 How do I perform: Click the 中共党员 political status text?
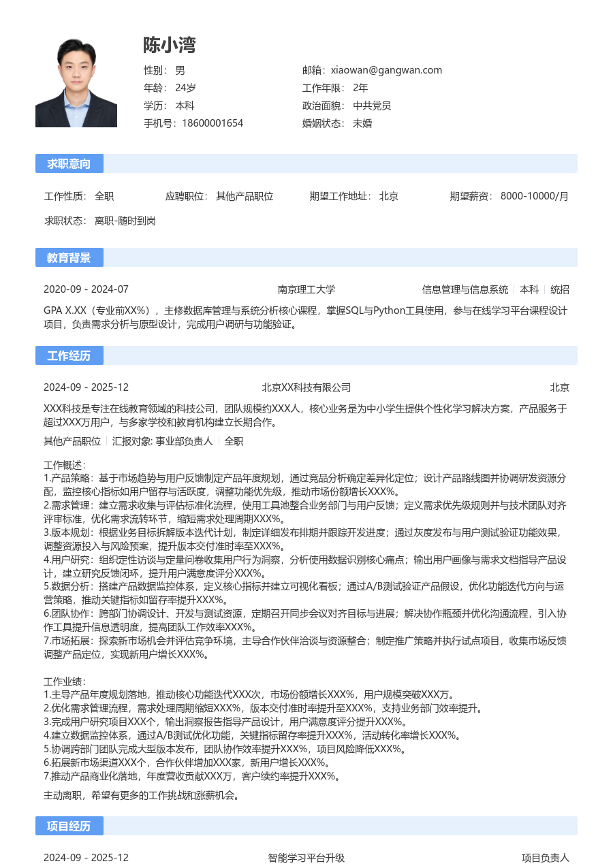click(x=372, y=106)
